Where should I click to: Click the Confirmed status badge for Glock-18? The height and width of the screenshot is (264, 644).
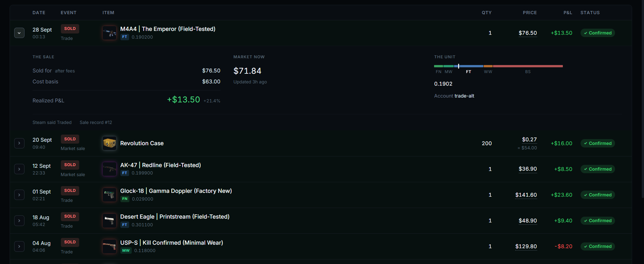[598, 195]
